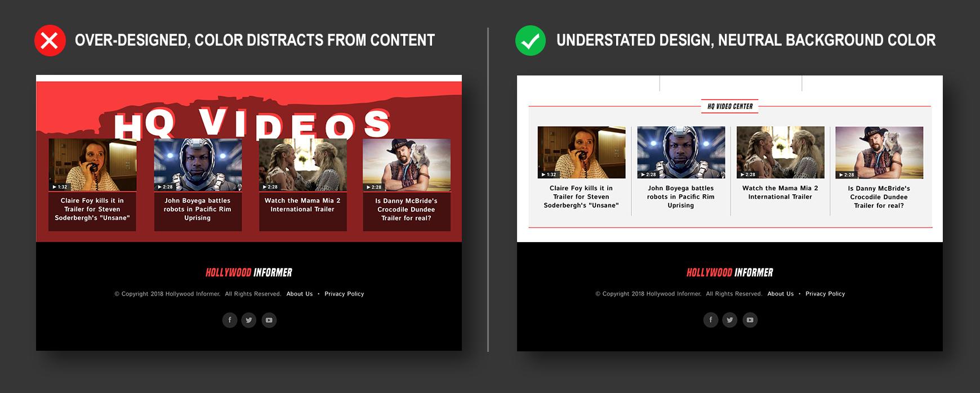980x393 pixels.
Task: Click the HQ Video Center section label
Action: [730, 106]
